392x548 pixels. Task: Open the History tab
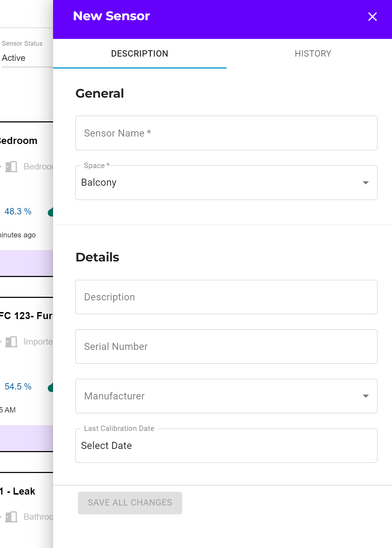click(313, 54)
